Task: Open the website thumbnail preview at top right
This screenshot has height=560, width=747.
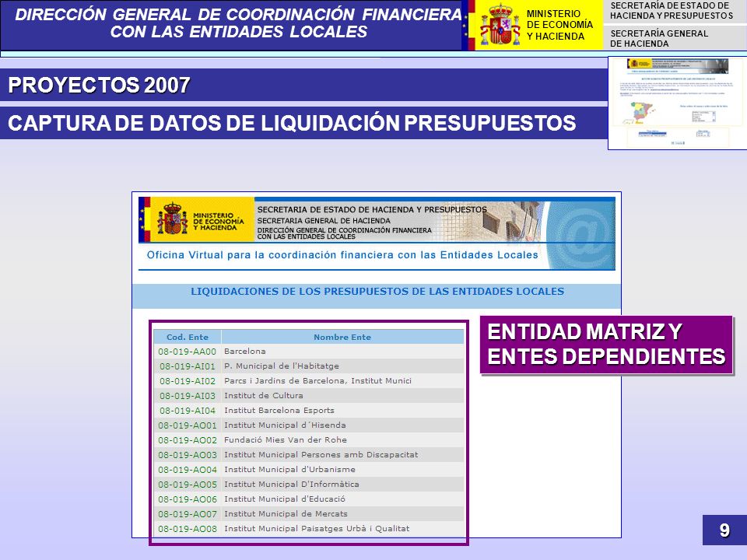Action: tap(678, 103)
